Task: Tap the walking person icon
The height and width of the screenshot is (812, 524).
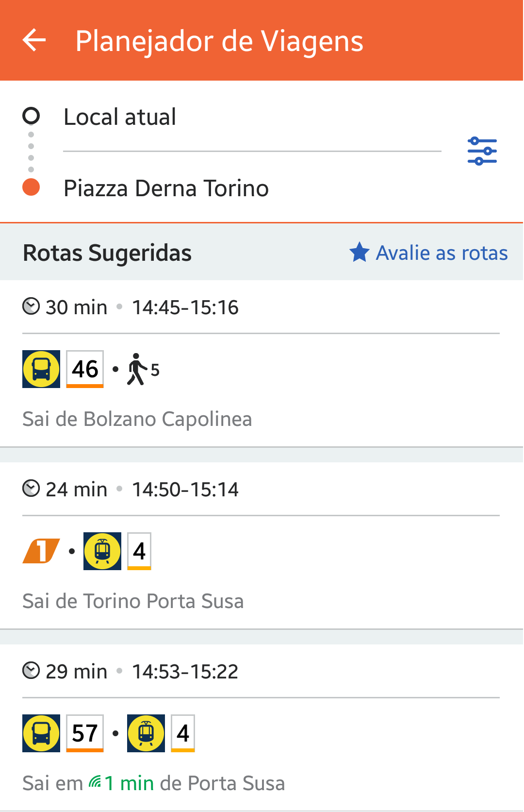Action: (x=137, y=369)
